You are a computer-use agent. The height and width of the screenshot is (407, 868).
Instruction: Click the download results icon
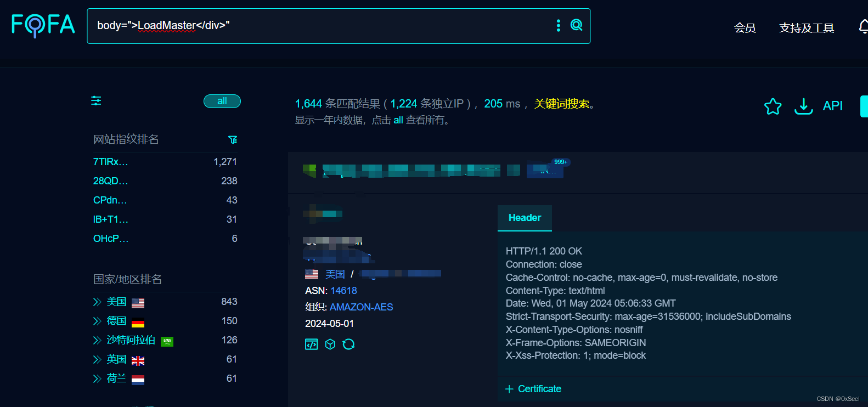click(803, 106)
